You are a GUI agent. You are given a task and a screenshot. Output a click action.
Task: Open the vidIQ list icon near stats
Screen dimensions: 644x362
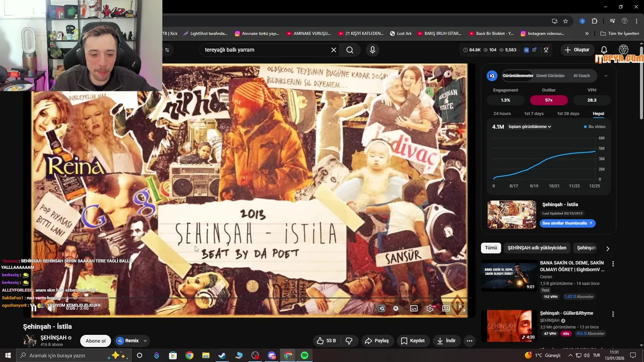point(534,50)
